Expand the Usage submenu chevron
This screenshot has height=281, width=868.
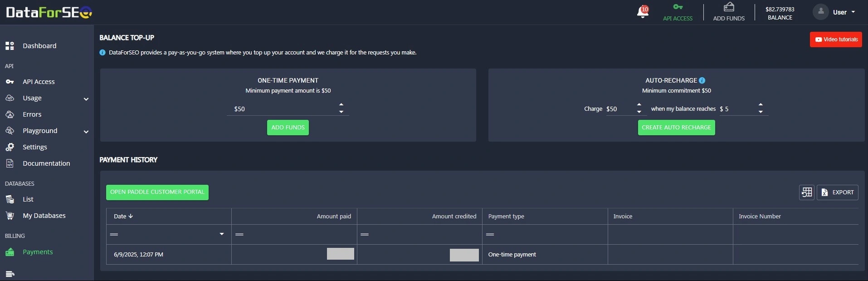[x=86, y=99]
